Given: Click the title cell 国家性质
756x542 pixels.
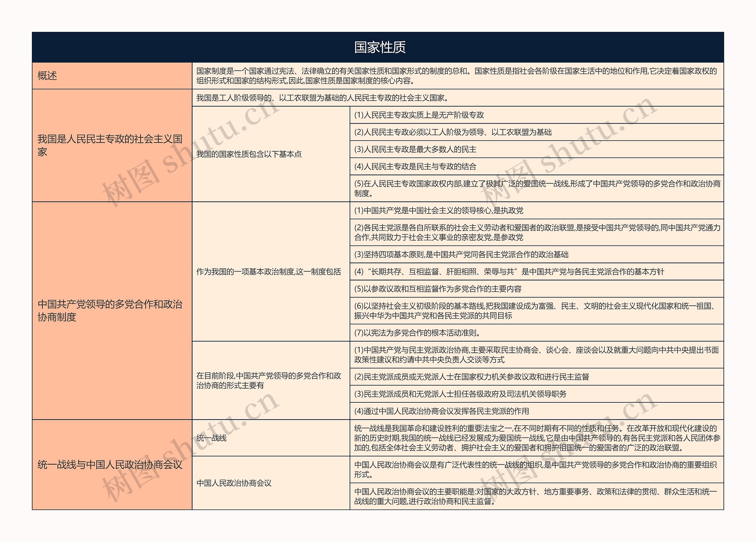Looking at the screenshot, I should (x=378, y=47).
